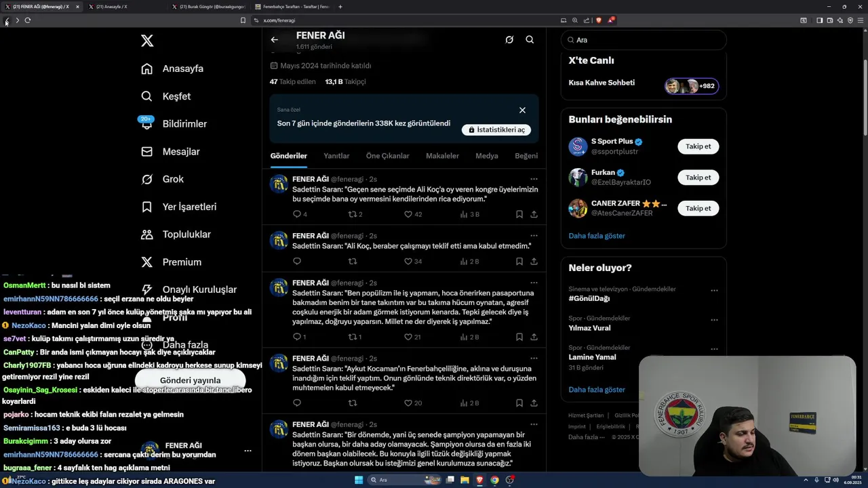Open 47 Takip edilen list
The image size is (868, 488).
[x=293, y=81]
